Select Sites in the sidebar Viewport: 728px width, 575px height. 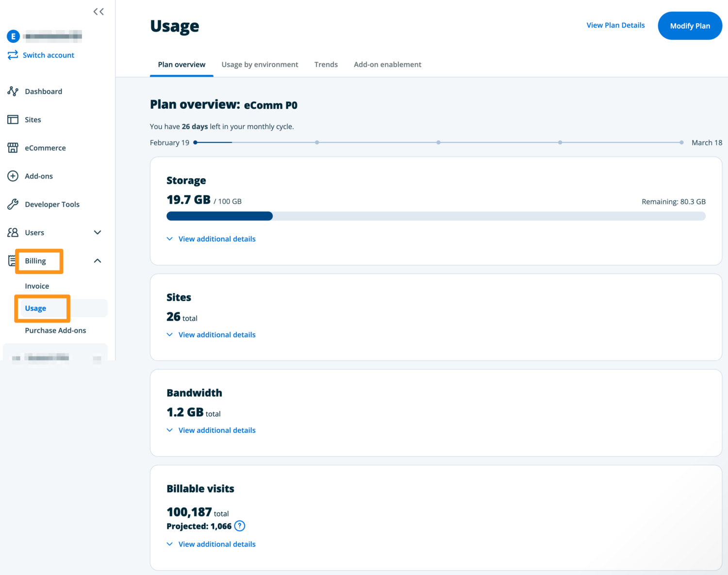(x=33, y=119)
